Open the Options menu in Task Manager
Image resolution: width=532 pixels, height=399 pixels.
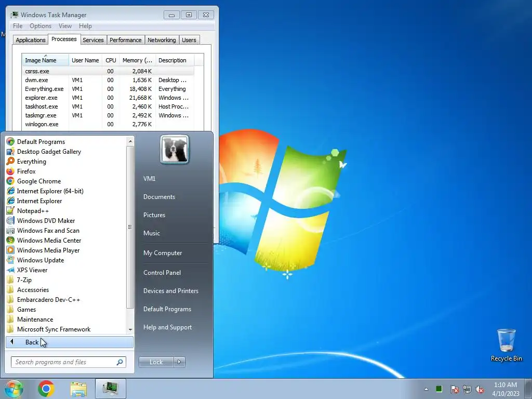click(41, 26)
